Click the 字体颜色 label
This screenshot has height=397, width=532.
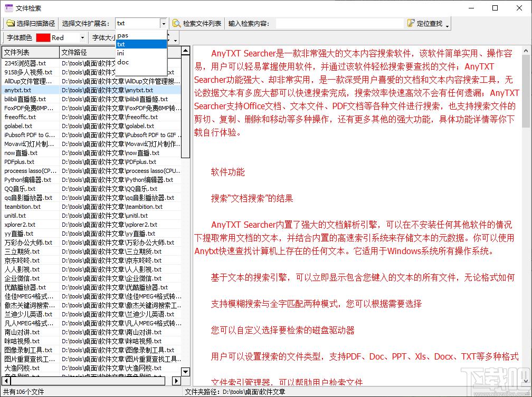point(19,37)
